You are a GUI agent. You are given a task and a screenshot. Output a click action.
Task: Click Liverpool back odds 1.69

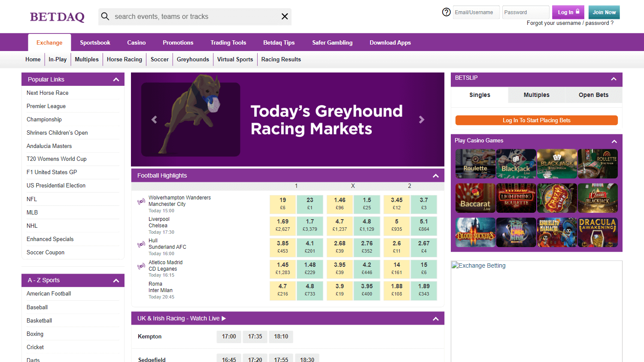tap(283, 225)
